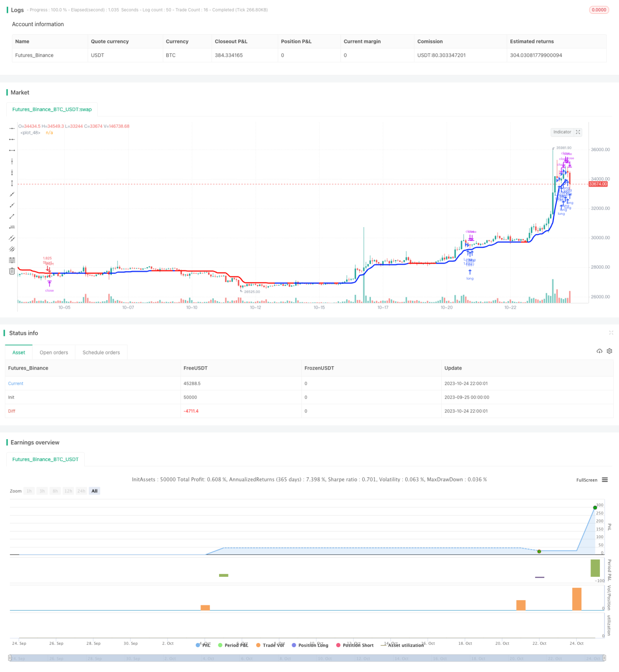The image size is (619, 672).
Task: Select the Futures_Binance_BTC_USDT earnings tab
Action: tap(45, 459)
